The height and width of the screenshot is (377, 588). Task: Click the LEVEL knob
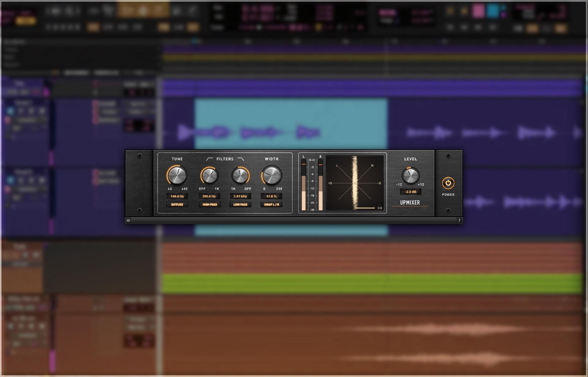(410, 176)
